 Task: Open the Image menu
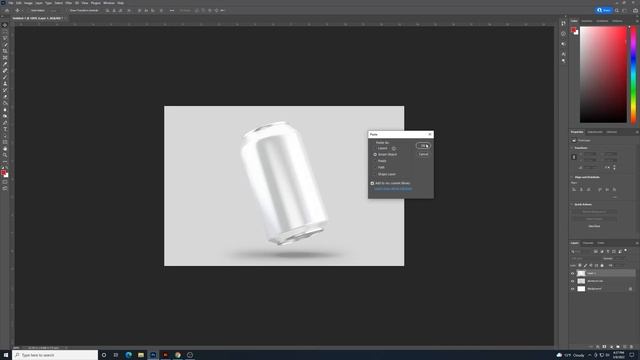[28, 3]
